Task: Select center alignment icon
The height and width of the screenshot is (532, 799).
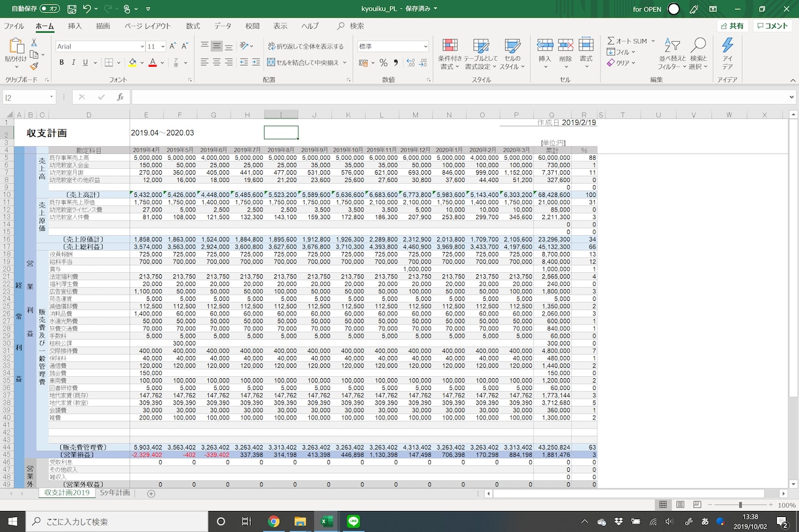Action: click(217, 62)
